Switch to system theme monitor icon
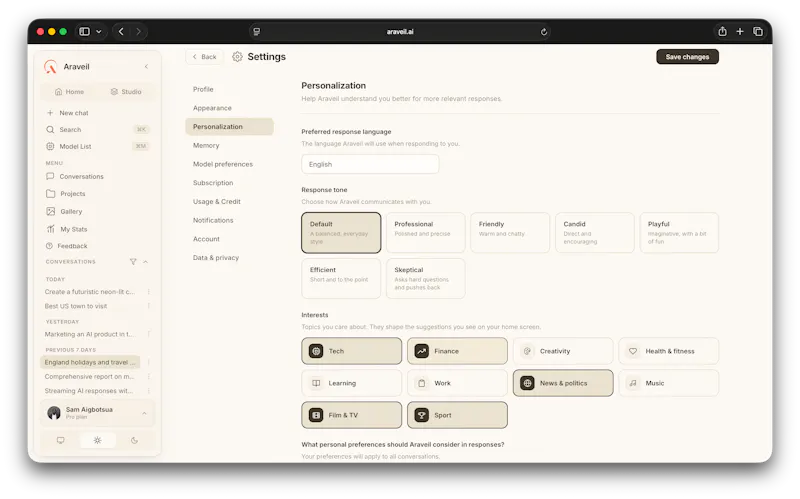Image resolution: width=800 pixels, height=499 pixels. pyautogui.click(x=61, y=440)
